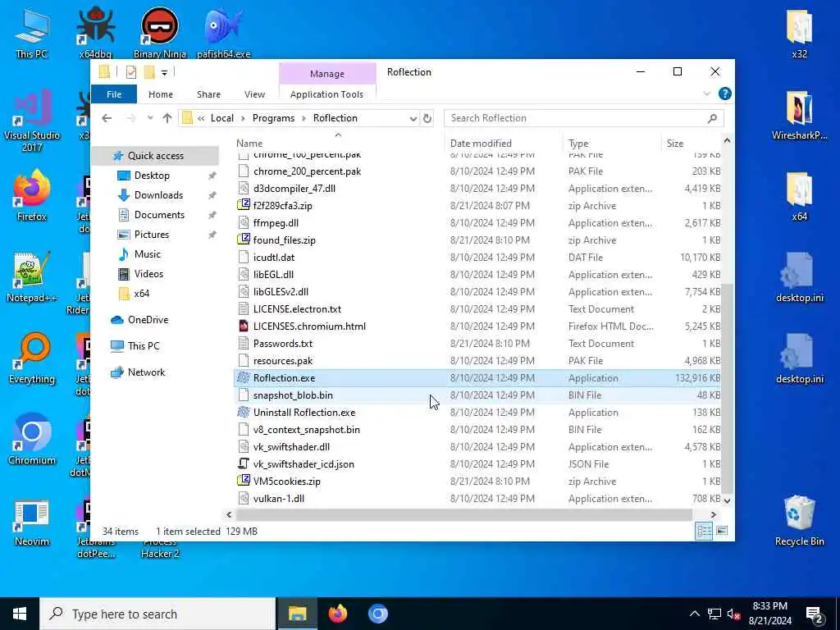Screen dimensions: 840x630
Task: Open Documents in the navigation pane
Action: tap(159, 215)
